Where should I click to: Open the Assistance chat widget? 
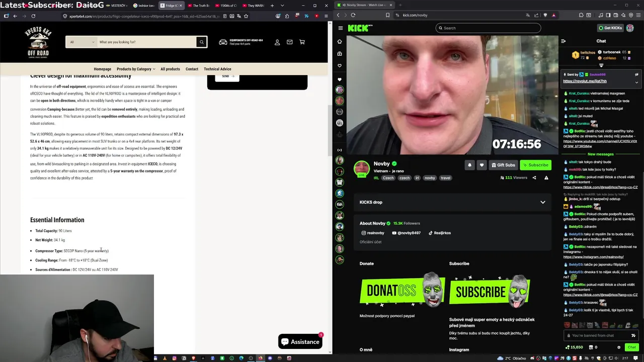click(x=300, y=342)
